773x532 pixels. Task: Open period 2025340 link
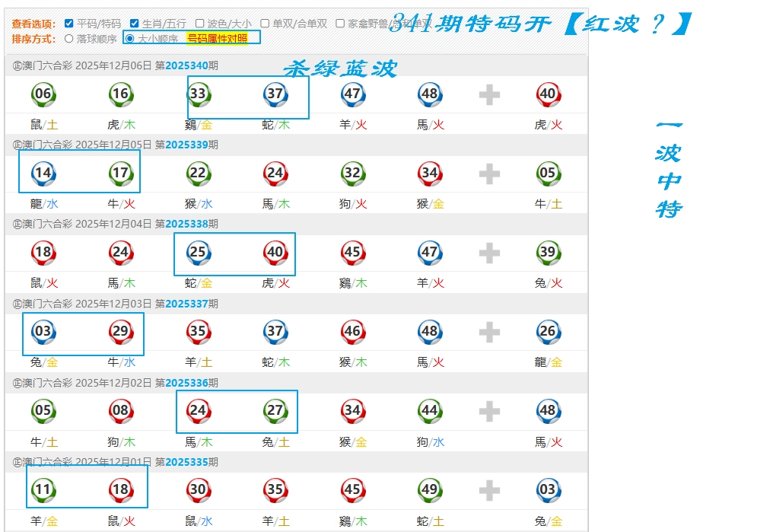(186, 65)
